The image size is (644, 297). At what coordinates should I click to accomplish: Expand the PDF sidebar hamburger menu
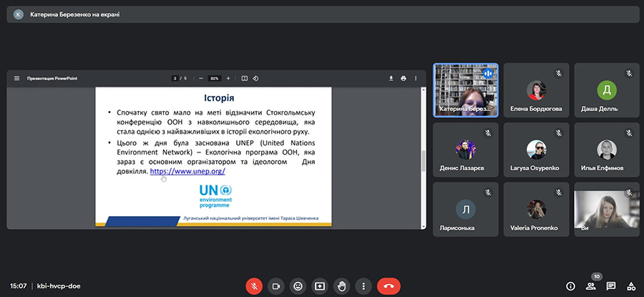point(17,78)
